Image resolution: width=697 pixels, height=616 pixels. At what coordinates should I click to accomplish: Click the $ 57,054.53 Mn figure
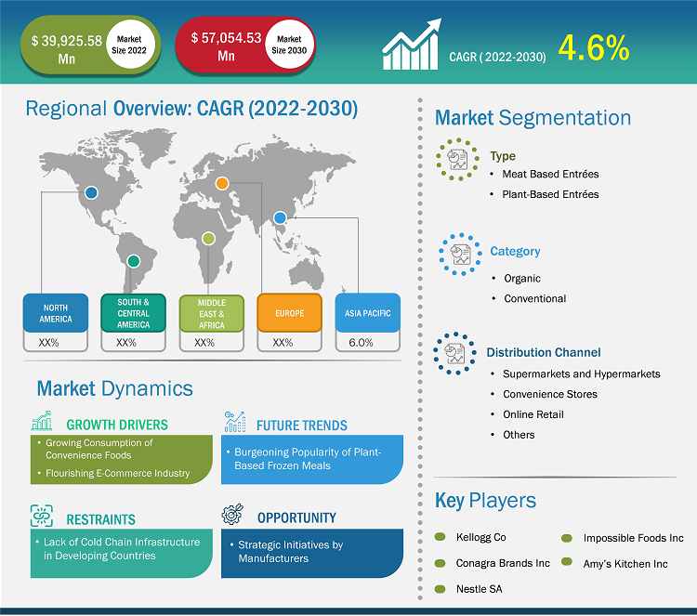(226, 46)
